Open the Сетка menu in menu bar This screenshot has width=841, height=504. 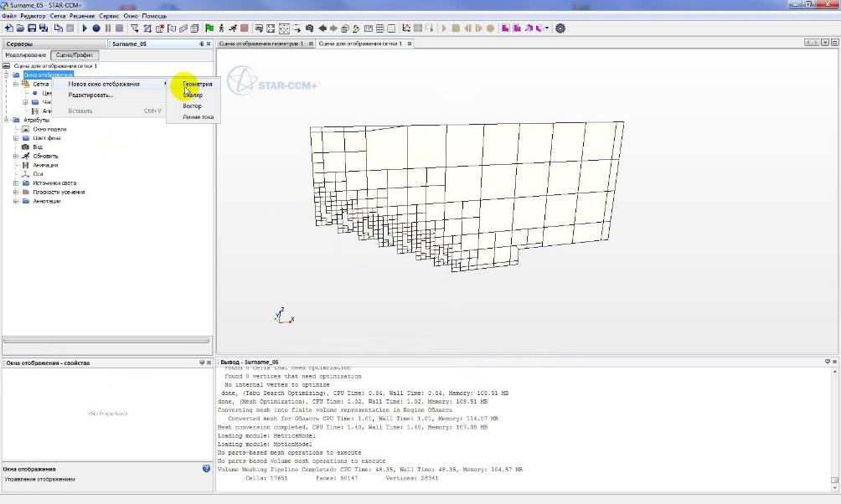(58, 16)
